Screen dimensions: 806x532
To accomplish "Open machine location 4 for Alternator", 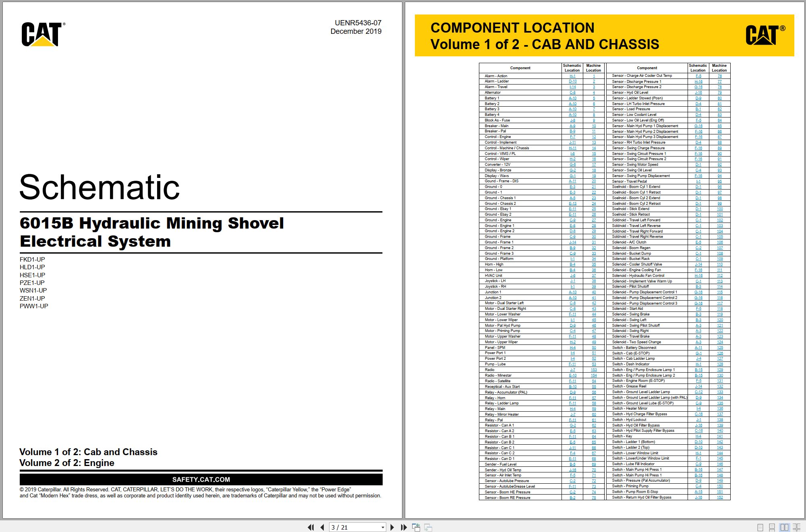I will [594, 93].
